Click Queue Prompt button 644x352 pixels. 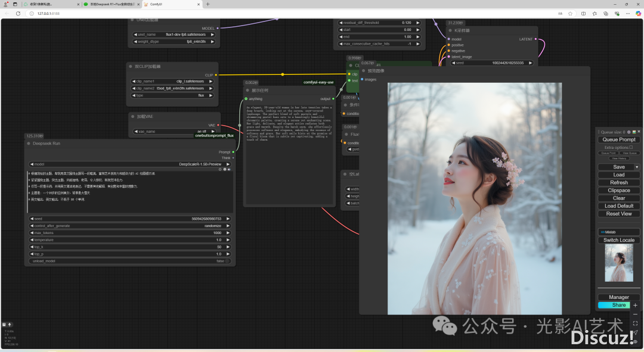click(618, 139)
